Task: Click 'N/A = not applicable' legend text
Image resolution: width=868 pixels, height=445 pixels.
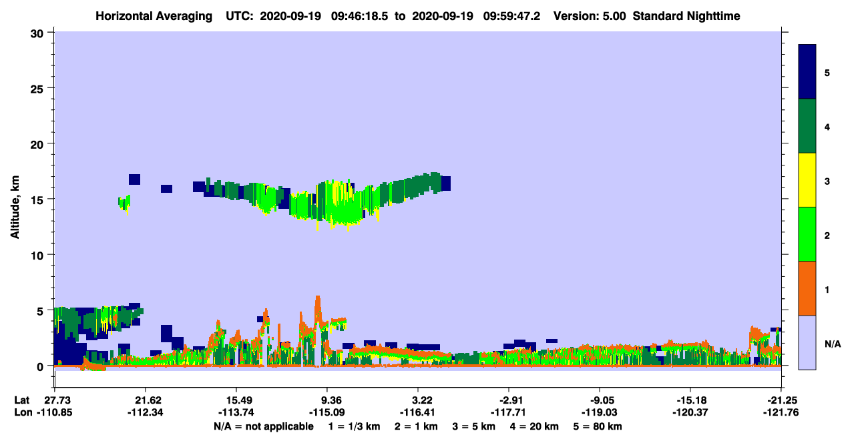Action: (263, 426)
